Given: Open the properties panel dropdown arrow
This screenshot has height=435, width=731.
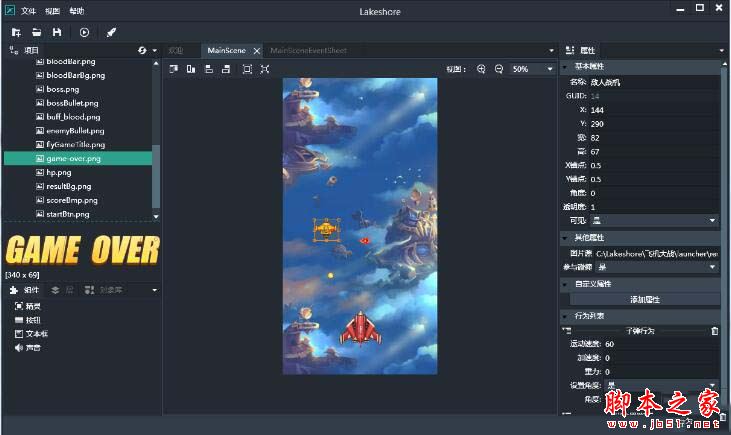Looking at the screenshot, I should [722, 50].
